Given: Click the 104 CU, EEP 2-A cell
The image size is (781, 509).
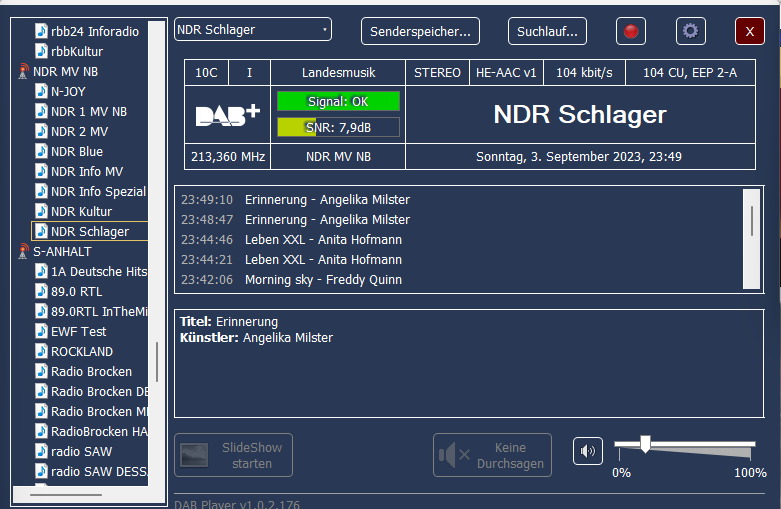Looking at the screenshot, I should [690, 73].
